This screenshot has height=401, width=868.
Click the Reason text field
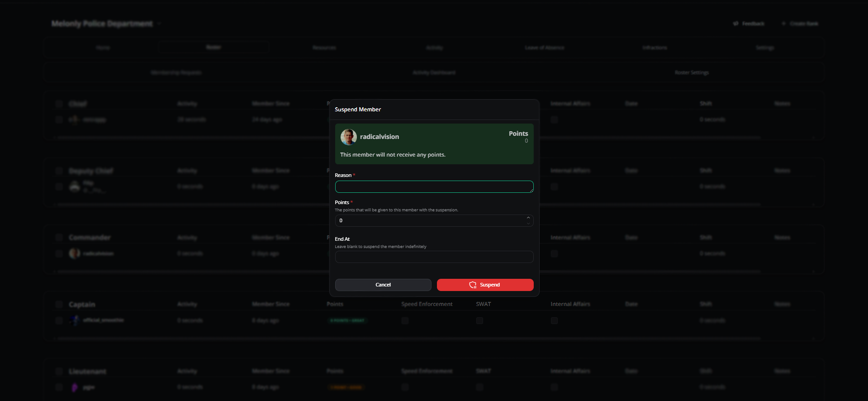click(434, 186)
